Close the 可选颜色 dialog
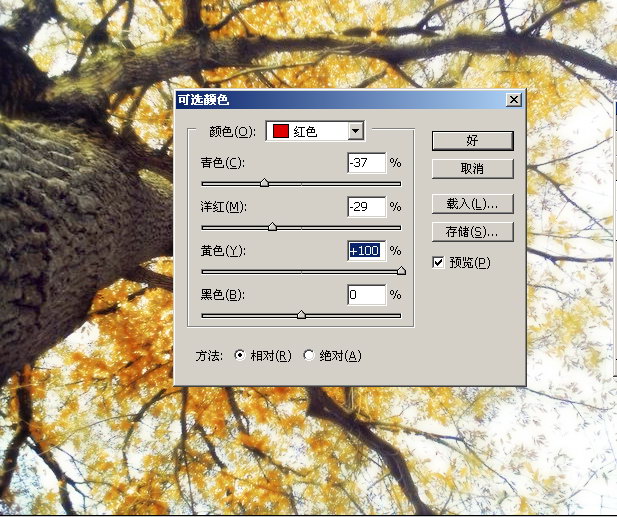The image size is (617, 517). tap(514, 100)
